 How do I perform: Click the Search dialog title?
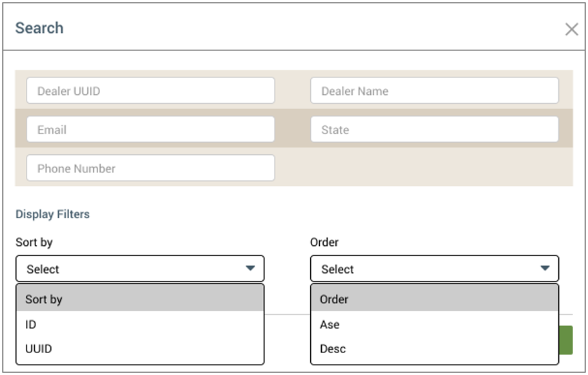point(39,28)
